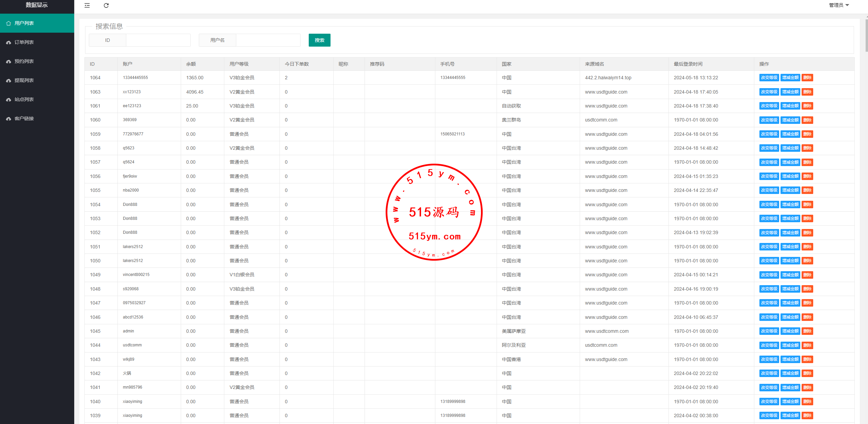Expand the 管理员 dropdown menu
The width and height of the screenshot is (868, 424).
839,5
